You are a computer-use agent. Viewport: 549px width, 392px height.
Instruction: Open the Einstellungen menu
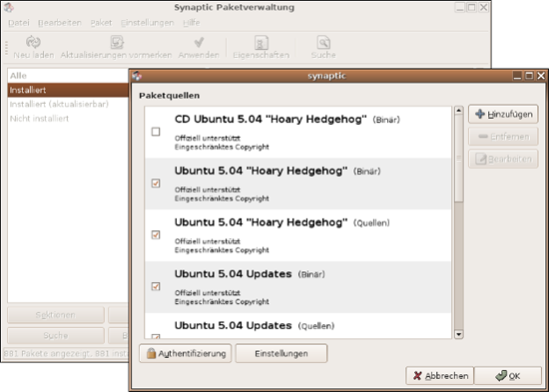[147, 23]
